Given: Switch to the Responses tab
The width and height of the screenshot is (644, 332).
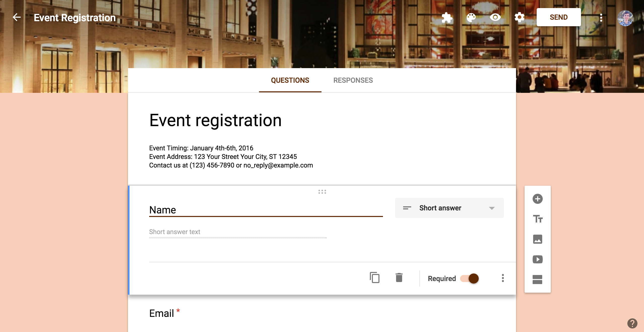Looking at the screenshot, I should coord(353,80).
